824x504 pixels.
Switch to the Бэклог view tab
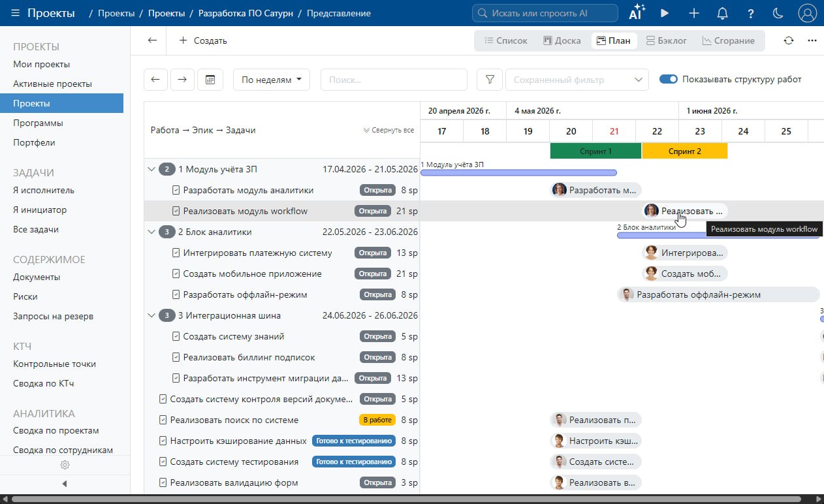[x=666, y=40]
